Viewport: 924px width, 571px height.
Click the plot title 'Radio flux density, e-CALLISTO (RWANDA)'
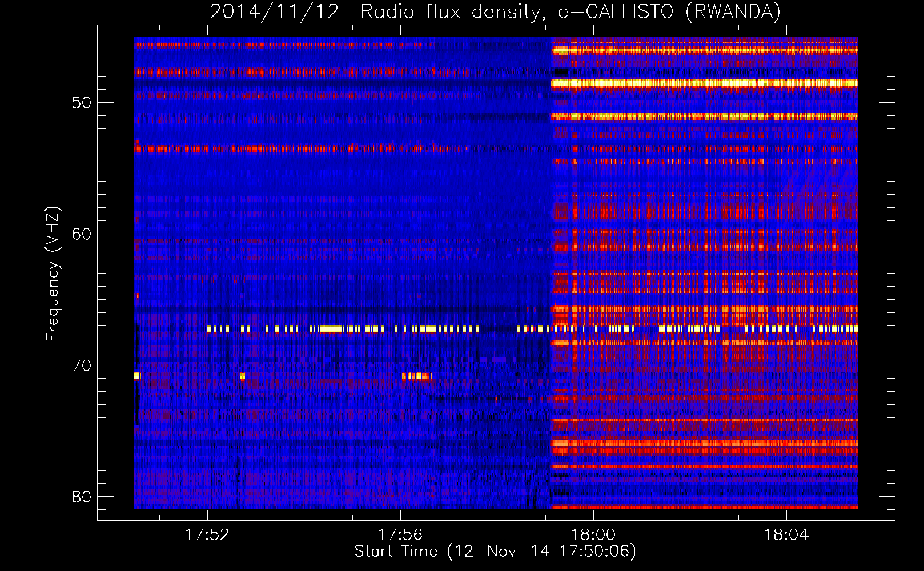(x=570, y=12)
